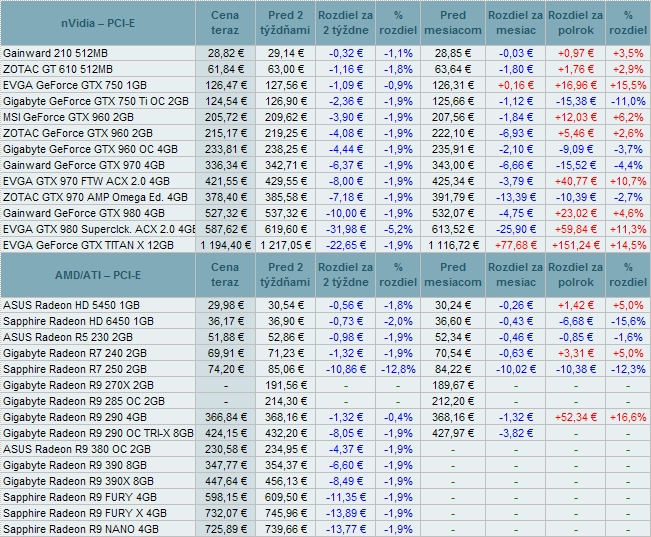Click the 739,66 € two-weeks-ago price

coord(286,529)
